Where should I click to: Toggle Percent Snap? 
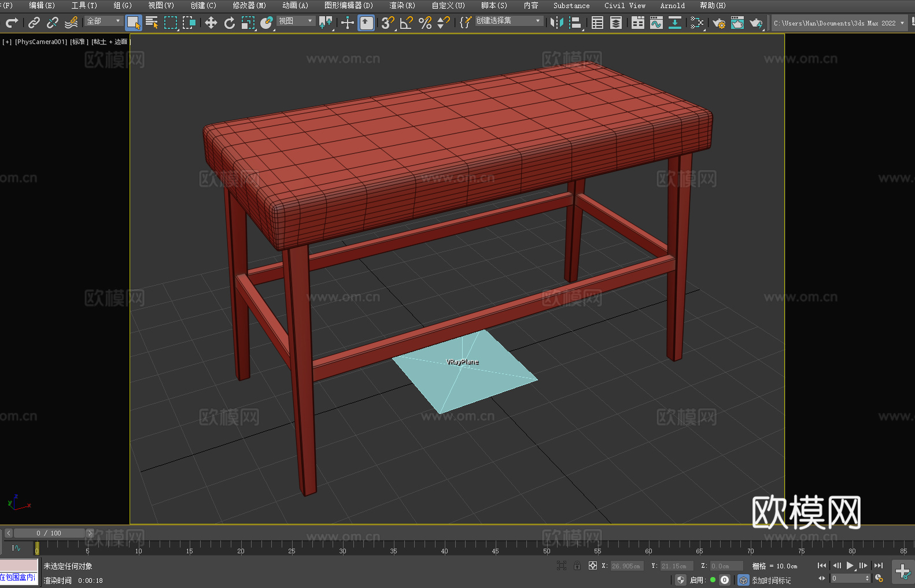425,23
